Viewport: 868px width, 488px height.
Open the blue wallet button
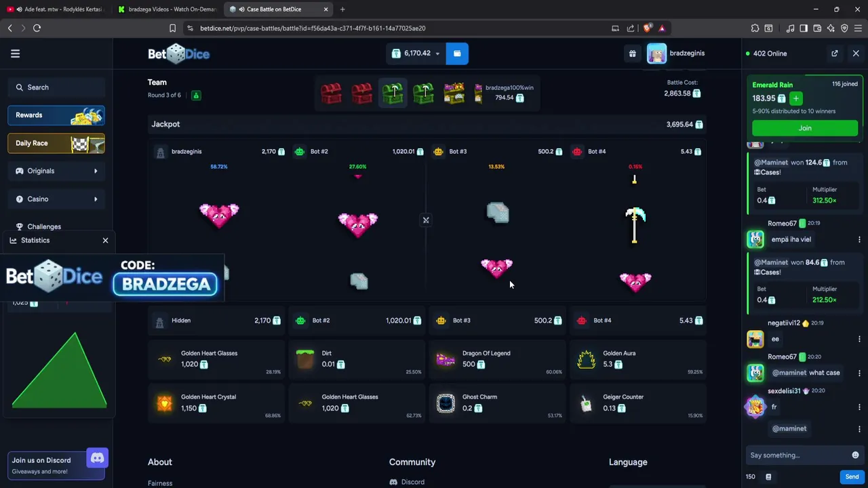click(457, 54)
